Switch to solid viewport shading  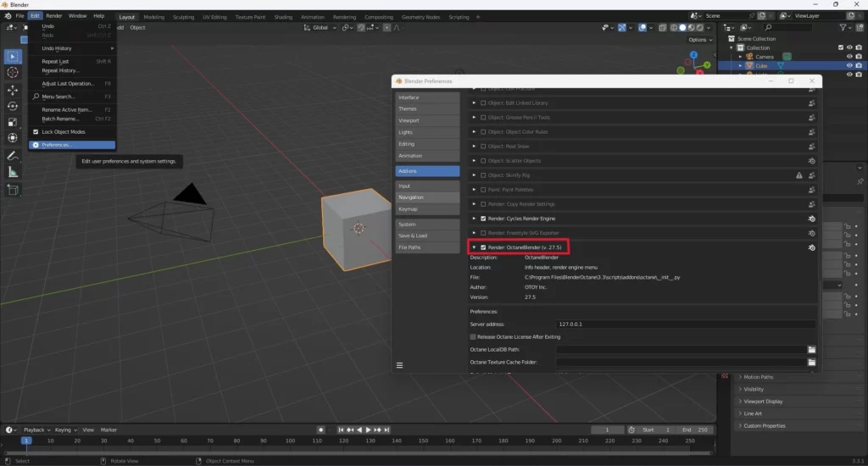682,28
